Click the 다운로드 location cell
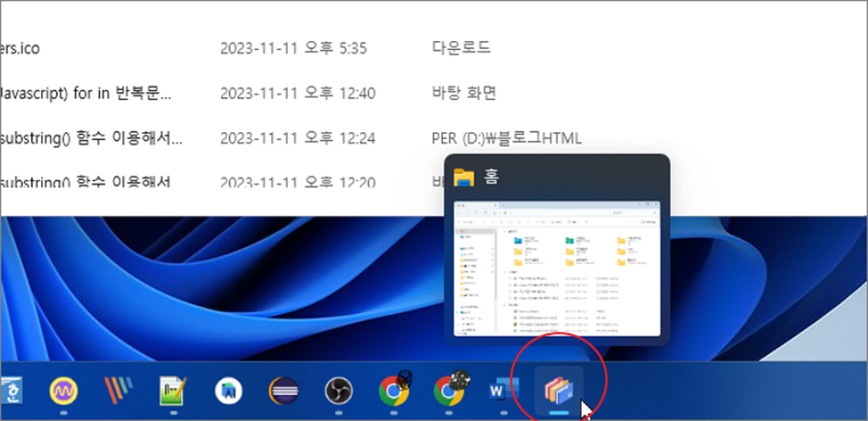This screenshot has width=868, height=421. (x=461, y=48)
